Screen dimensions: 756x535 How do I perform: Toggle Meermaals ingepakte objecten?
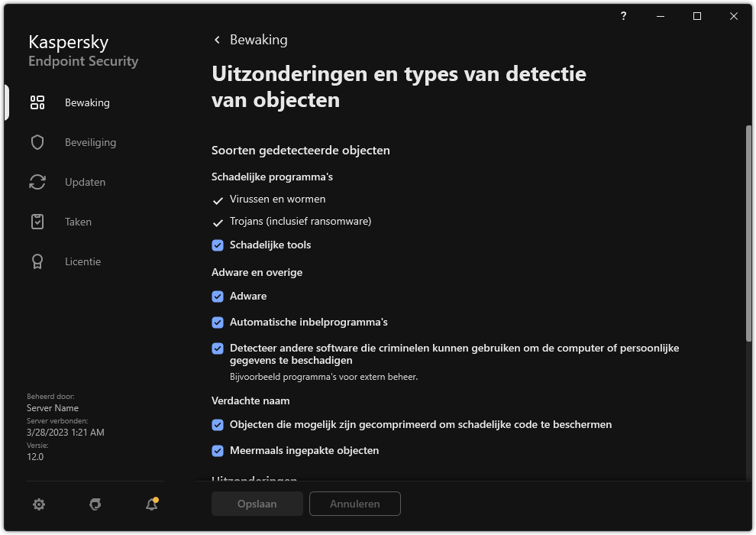coord(218,450)
